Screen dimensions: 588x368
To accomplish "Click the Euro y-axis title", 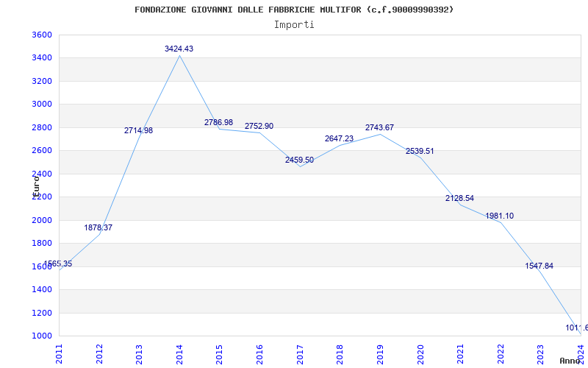I will point(36,186).
